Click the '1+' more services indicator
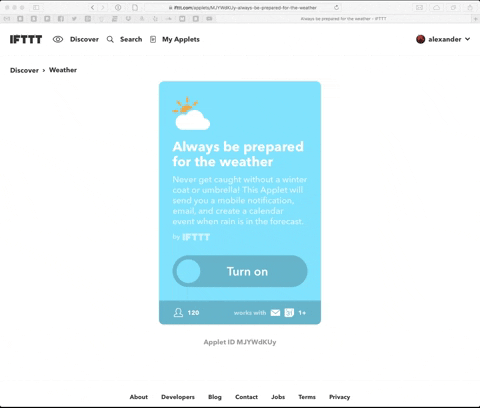 point(302,313)
